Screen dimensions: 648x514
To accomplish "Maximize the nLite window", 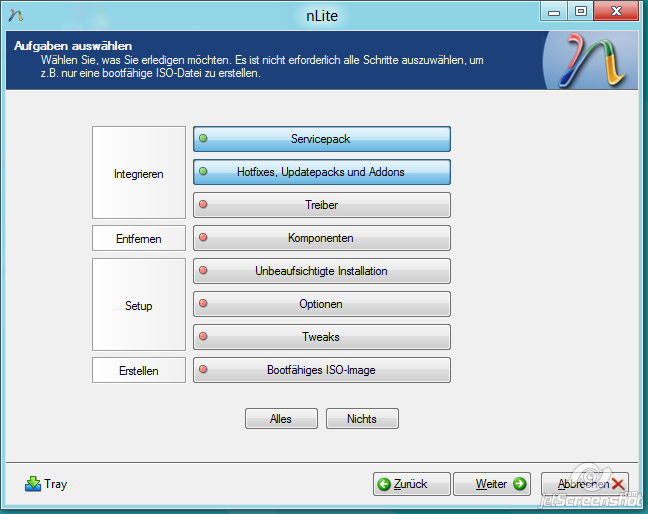I will (581, 11).
